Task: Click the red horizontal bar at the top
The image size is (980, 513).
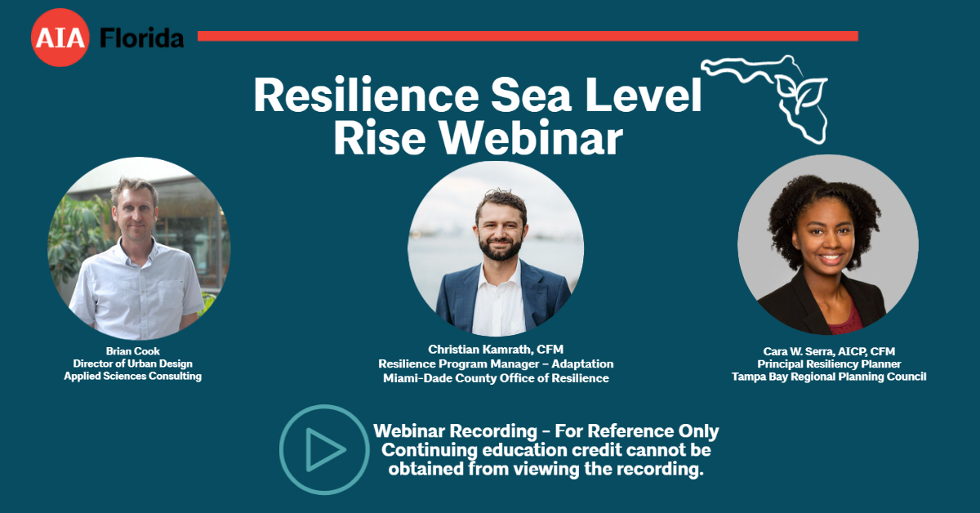Action: tap(527, 33)
